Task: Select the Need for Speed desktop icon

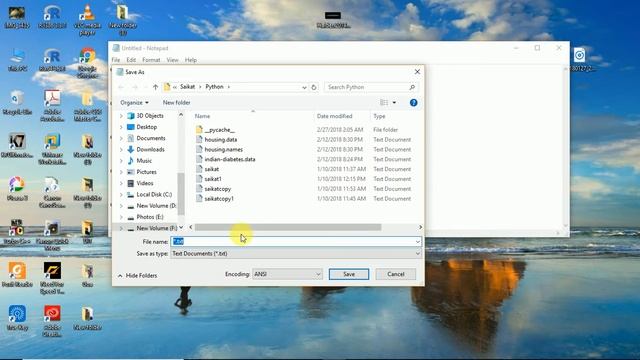Action: coord(52,278)
